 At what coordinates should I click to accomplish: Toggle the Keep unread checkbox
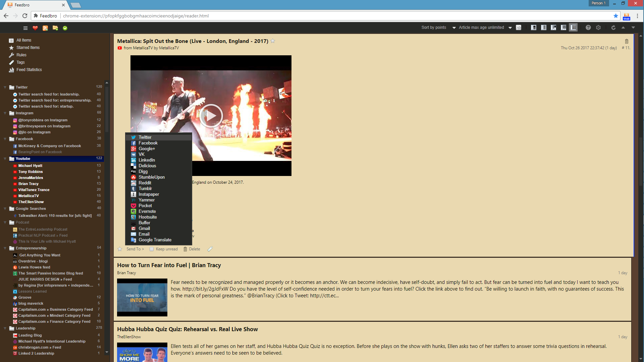click(152, 249)
